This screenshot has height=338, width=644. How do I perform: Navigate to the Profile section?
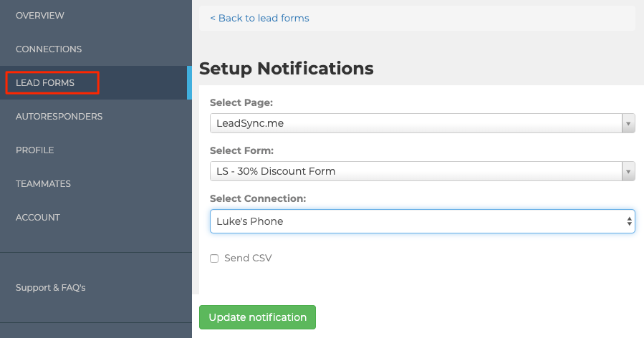34,150
